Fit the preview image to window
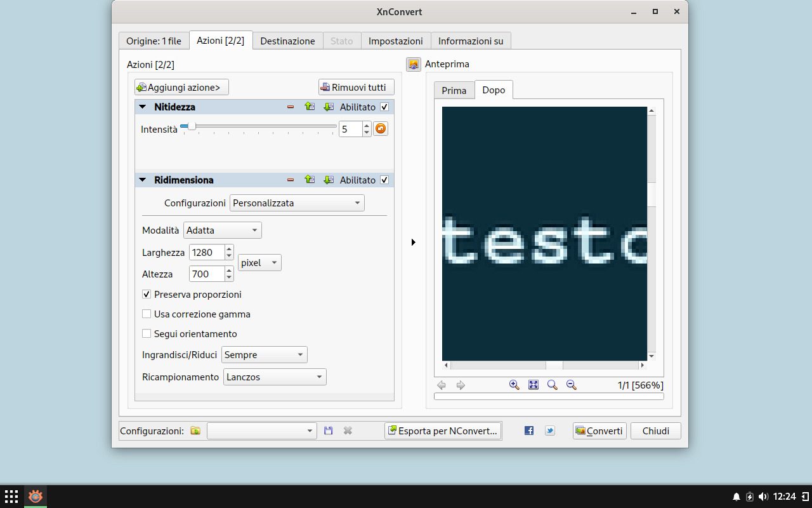Image resolution: width=812 pixels, height=508 pixels. pos(534,385)
